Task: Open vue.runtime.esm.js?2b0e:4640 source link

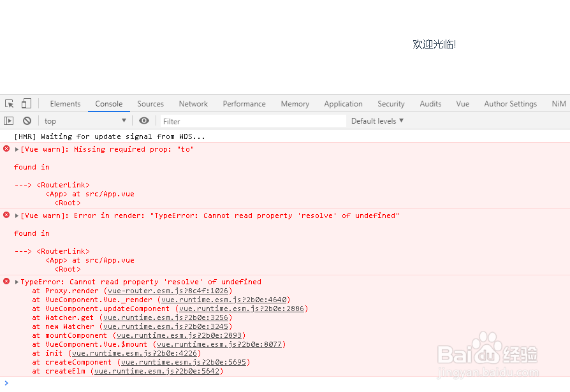Action: tap(224, 300)
